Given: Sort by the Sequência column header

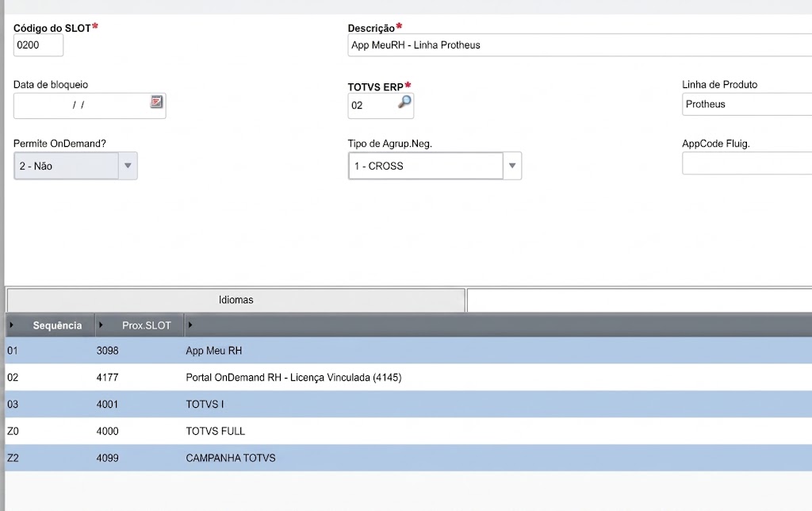Looking at the screenshot, I should click(x=57, y=325).
